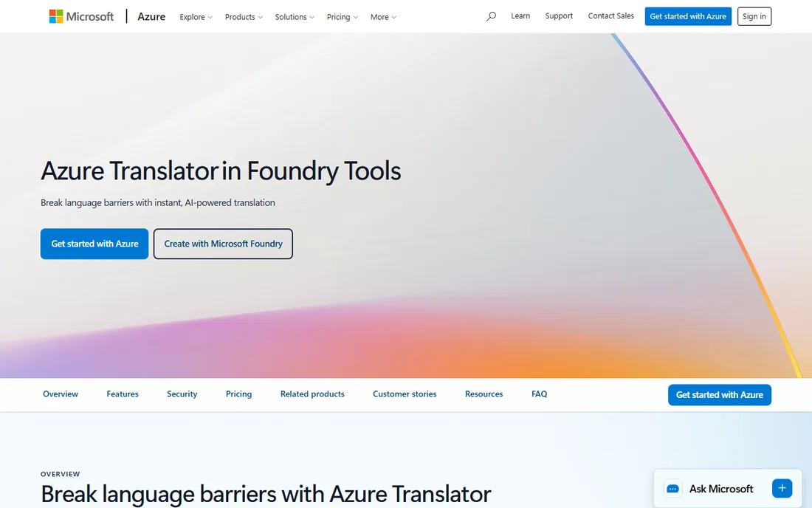Expand the More menu

pos(383,17)
